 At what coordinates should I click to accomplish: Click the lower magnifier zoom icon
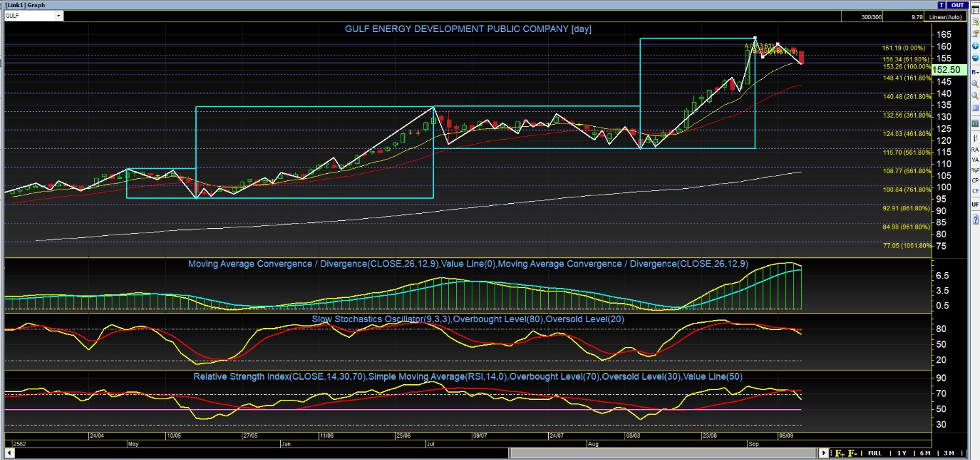[x=975, y=95]
